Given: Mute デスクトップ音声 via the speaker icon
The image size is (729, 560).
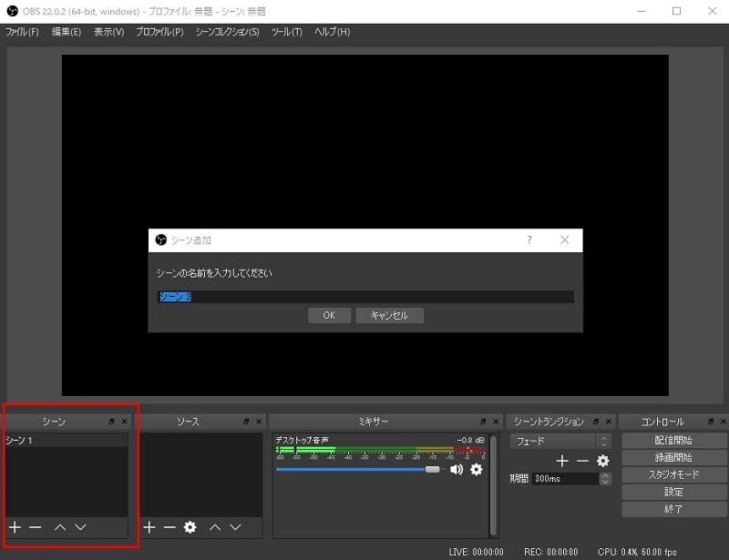Looking at the screenshot, I should (458, 469).
